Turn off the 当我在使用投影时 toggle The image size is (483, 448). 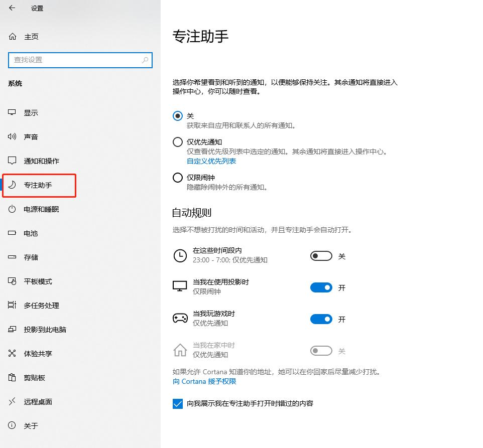321,287
